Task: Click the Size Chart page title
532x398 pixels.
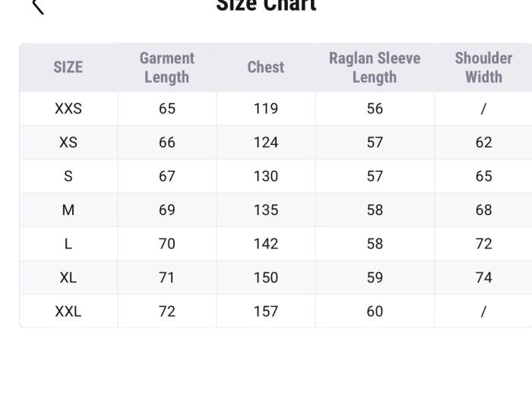Action: pyautogui.click(x=266, y=5)
